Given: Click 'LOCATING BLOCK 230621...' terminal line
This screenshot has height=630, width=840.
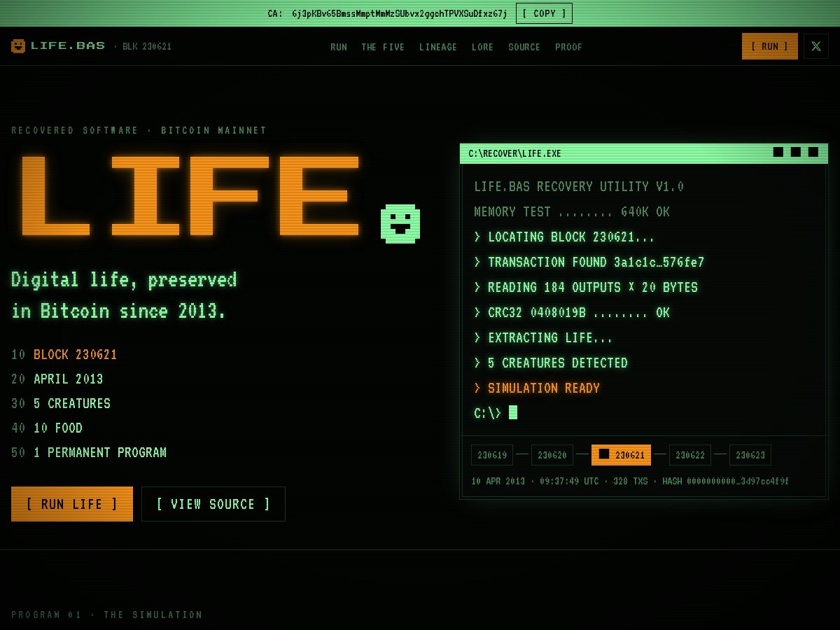Looking at the screenshot, I should [x=565, y=237].
